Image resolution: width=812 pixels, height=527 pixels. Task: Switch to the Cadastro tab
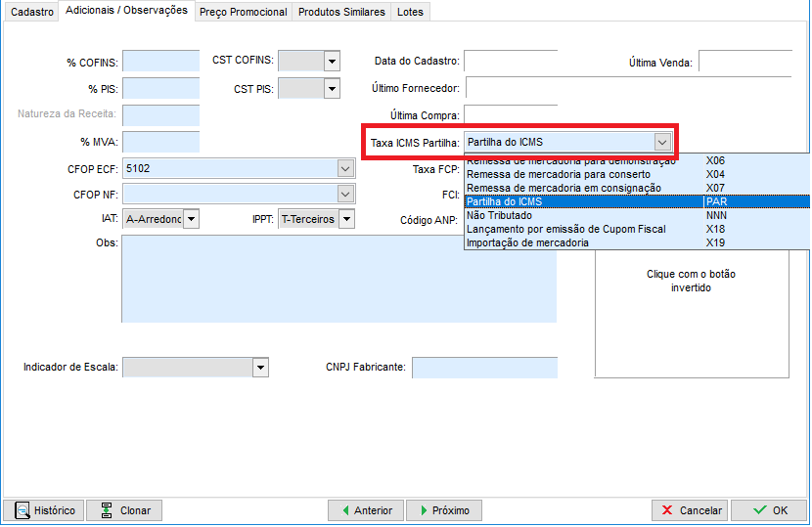click(31, 12)
